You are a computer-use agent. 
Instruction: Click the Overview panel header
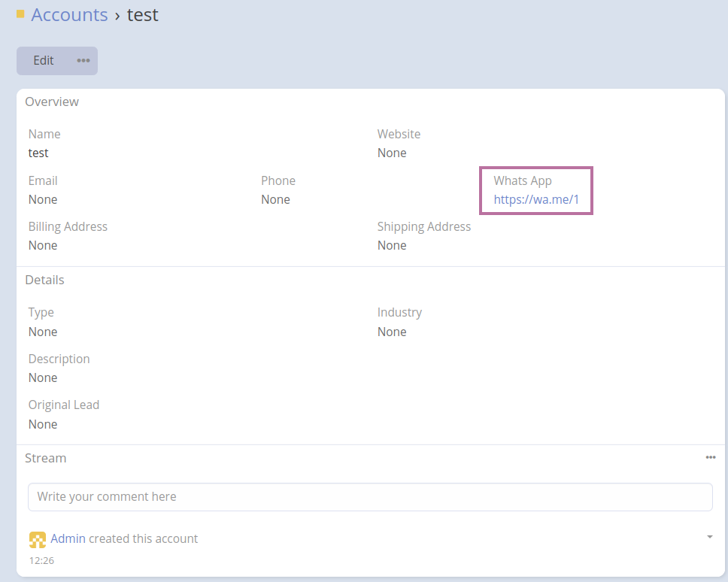pyautogui.click(x=52, y=102)
